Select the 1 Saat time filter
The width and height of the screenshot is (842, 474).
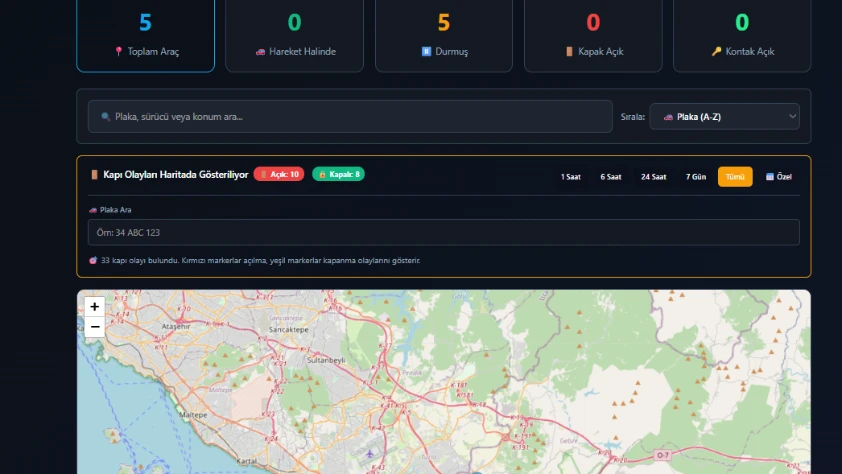570,177
